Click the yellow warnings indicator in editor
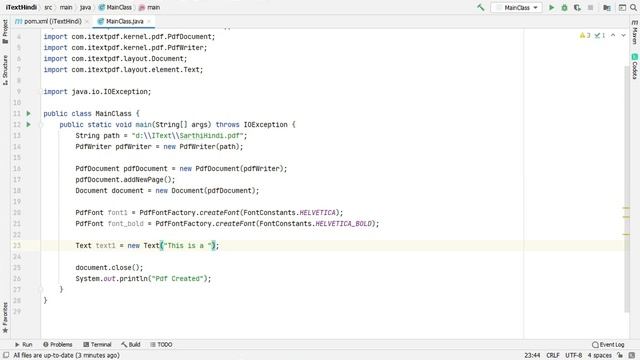 (x=585, y=36)
